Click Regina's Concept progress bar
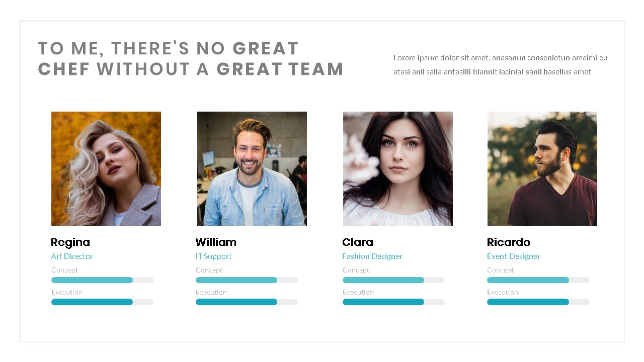This screenshot has height=362, width=644. (x=102, y=280)
